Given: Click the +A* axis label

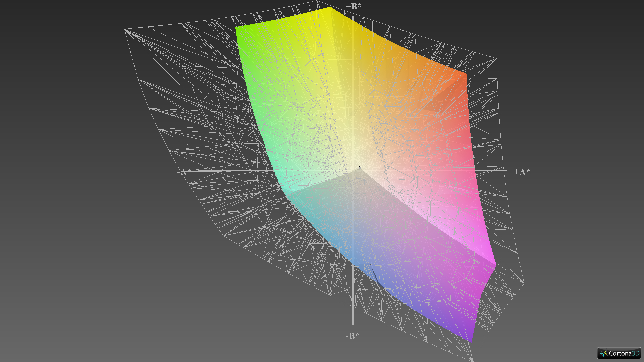Looking at the screenshot, I should [522, 172].
